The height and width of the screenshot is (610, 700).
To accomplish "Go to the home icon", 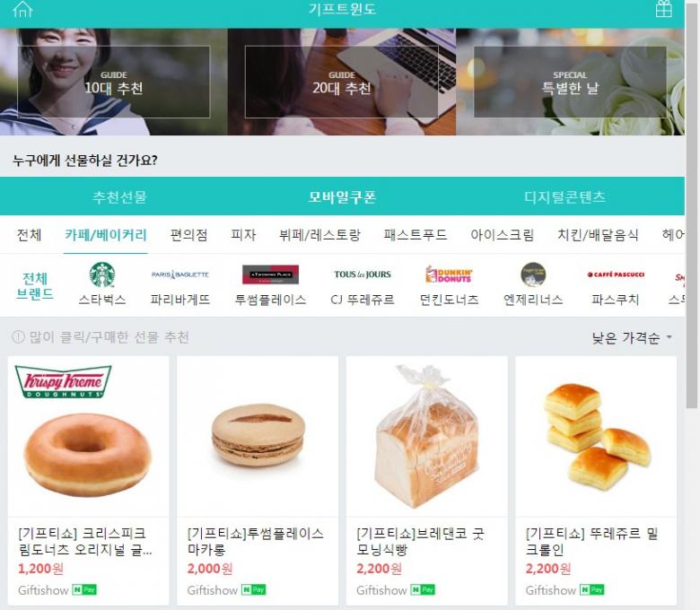I will click(22, 9).
